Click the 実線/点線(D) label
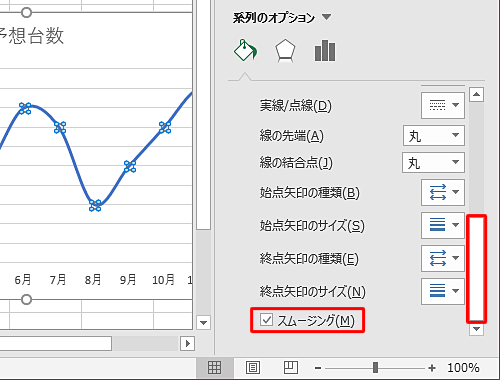 click(x=296, y=106)
